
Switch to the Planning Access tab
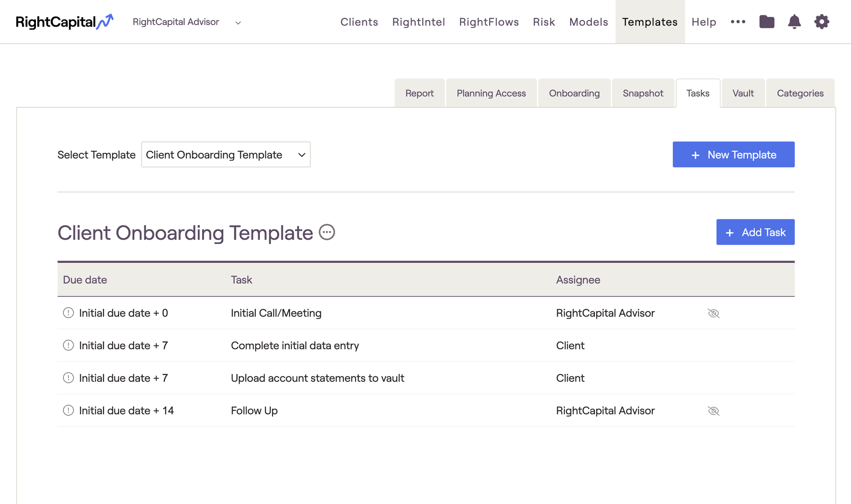(x=491, y=93)
